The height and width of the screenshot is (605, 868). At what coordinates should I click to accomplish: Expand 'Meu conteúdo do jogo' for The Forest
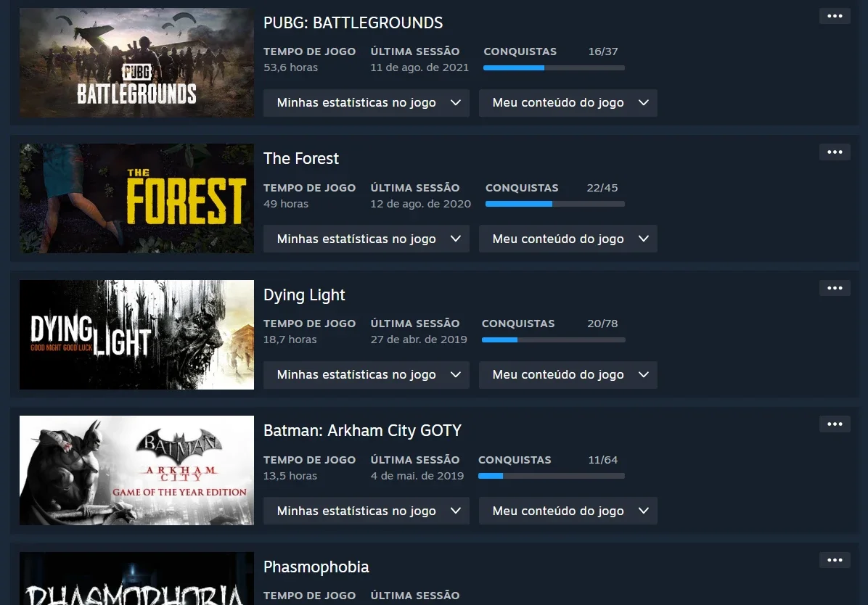[x=568, y=239]
